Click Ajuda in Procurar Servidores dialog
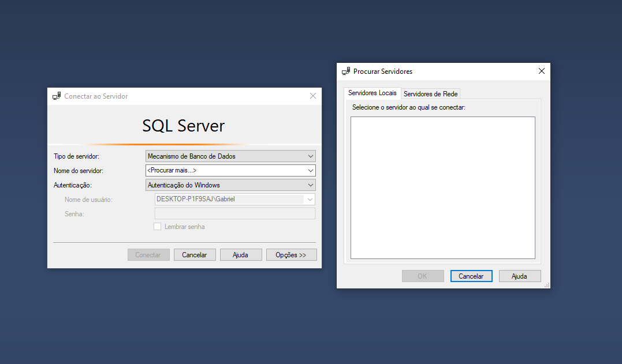 tap(520, 276)
